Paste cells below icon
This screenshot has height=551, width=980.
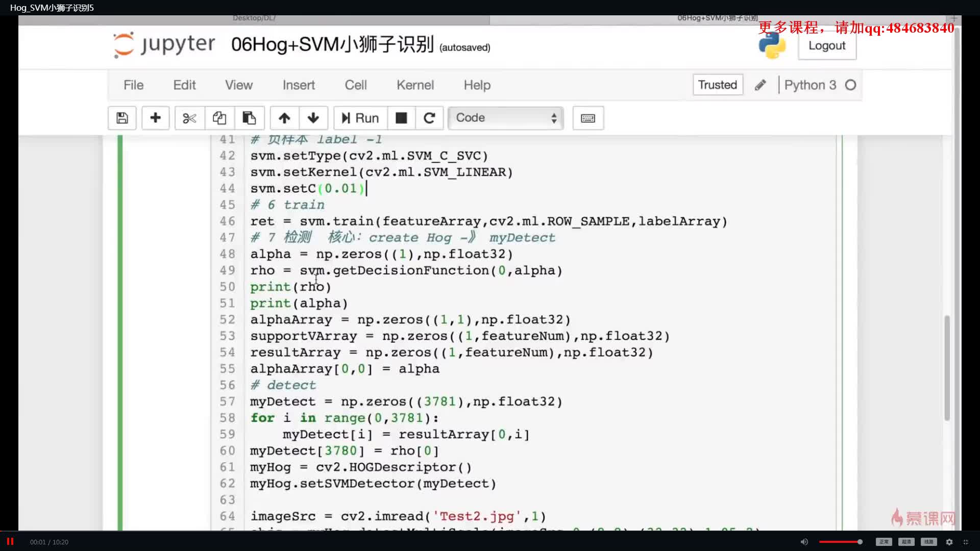[249, 118]
